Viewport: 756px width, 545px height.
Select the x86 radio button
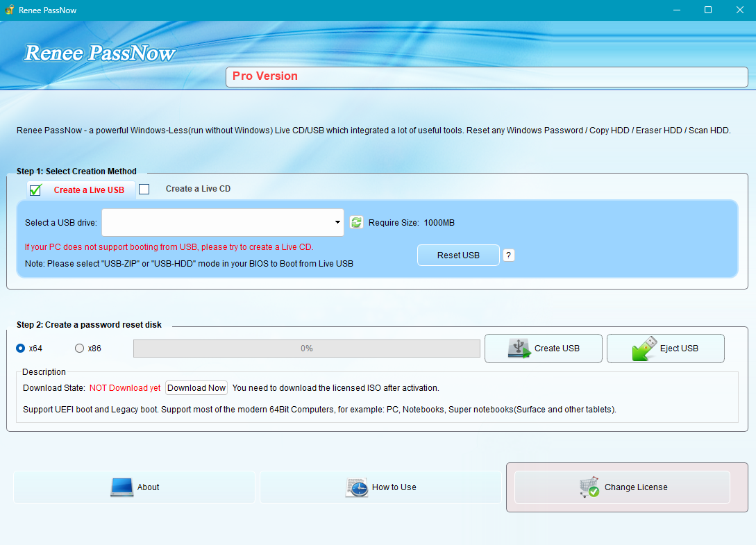pos(80,349)
